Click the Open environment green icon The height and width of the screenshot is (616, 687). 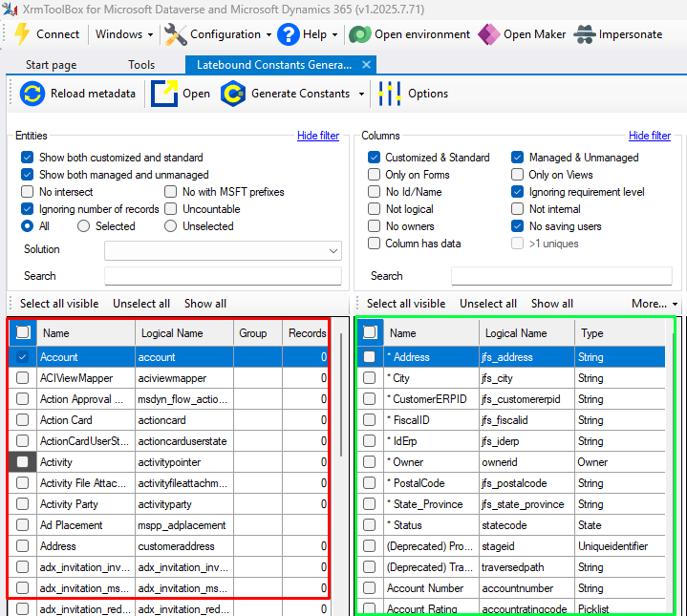pyautogui.click(x=360, y=34)
